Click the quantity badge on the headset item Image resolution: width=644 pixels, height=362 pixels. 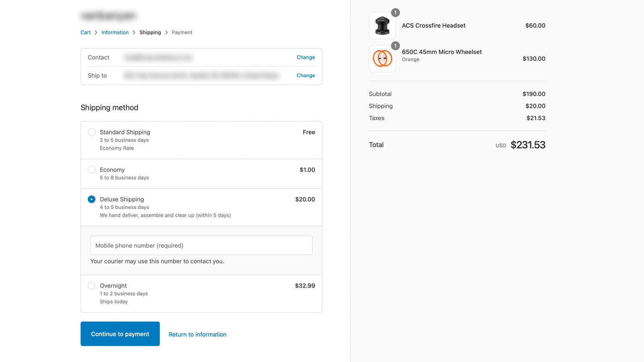pos(395,12)
